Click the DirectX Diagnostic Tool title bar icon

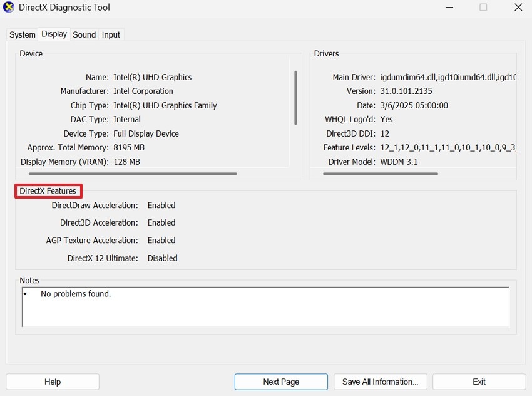[9, 8]
